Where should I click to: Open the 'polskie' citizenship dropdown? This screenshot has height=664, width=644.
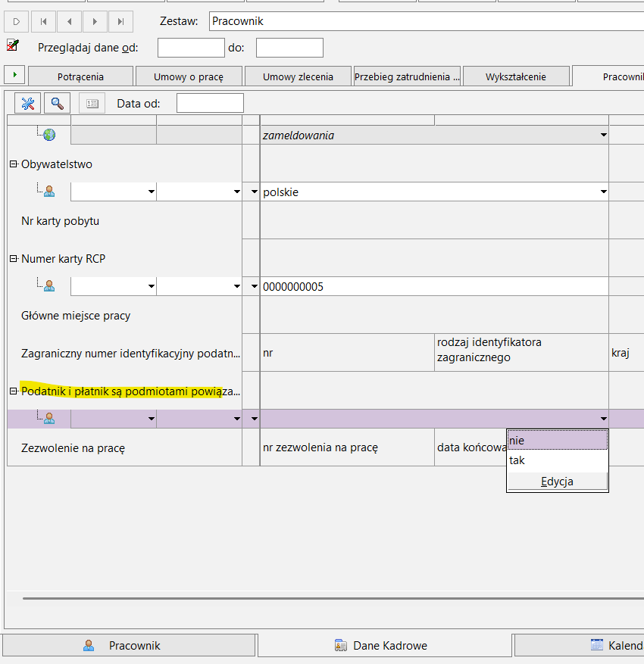tap(603, 192)
